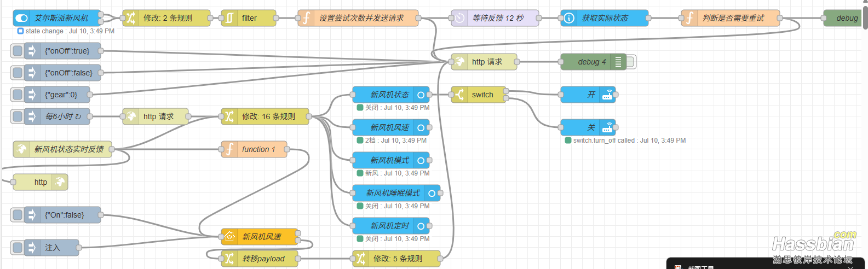Click the clock icon on 等待反馈 12 秒
The width and height of the screenshot is (868, 269).
pos(459,18)
